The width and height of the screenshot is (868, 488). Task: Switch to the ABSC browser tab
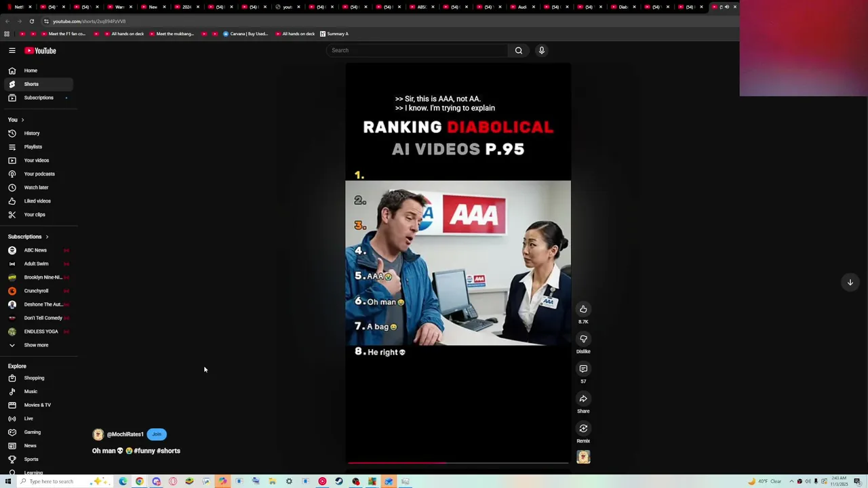click(x=422, y=7)
